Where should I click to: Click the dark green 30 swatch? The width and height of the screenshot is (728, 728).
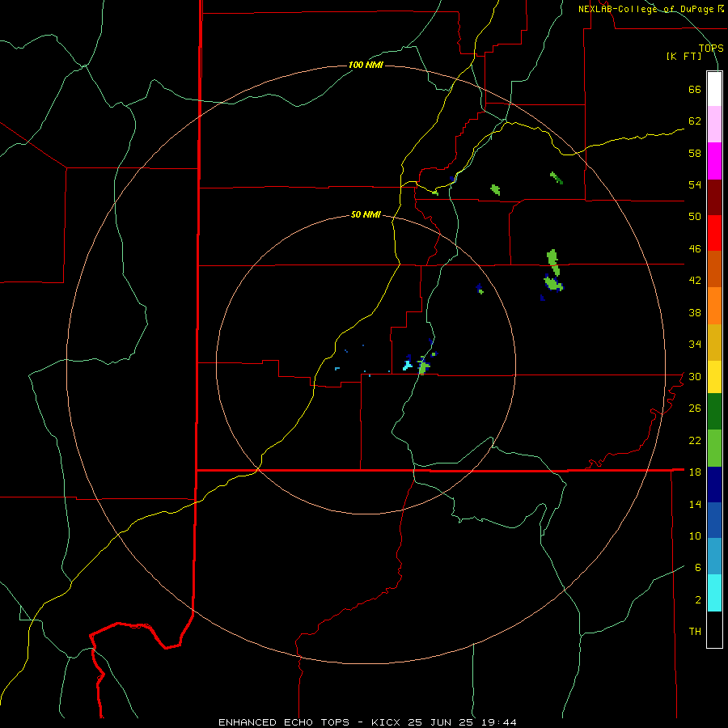pos(714,412)
